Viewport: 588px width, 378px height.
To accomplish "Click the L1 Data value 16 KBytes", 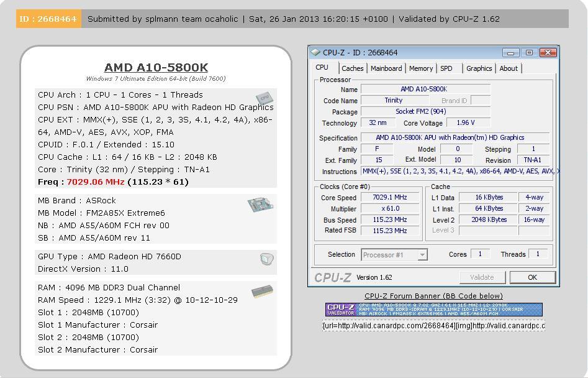I will tap(488, 198).
